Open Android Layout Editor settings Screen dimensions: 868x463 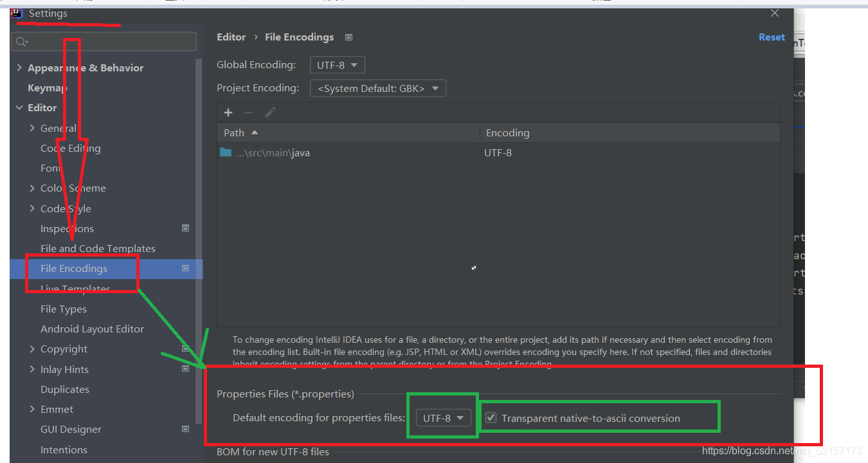point(92,329)
